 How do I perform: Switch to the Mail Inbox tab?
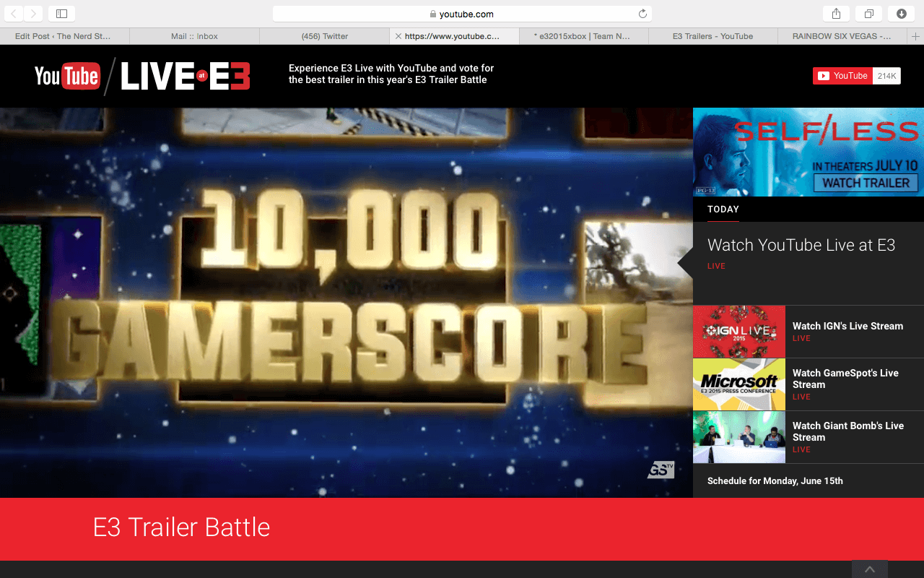(194, 36)
